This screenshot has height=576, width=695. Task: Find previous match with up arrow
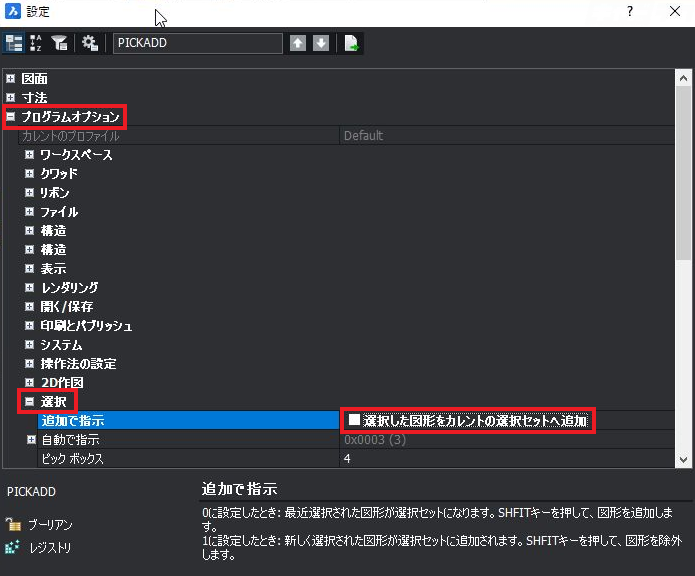[x=298, y=43]
